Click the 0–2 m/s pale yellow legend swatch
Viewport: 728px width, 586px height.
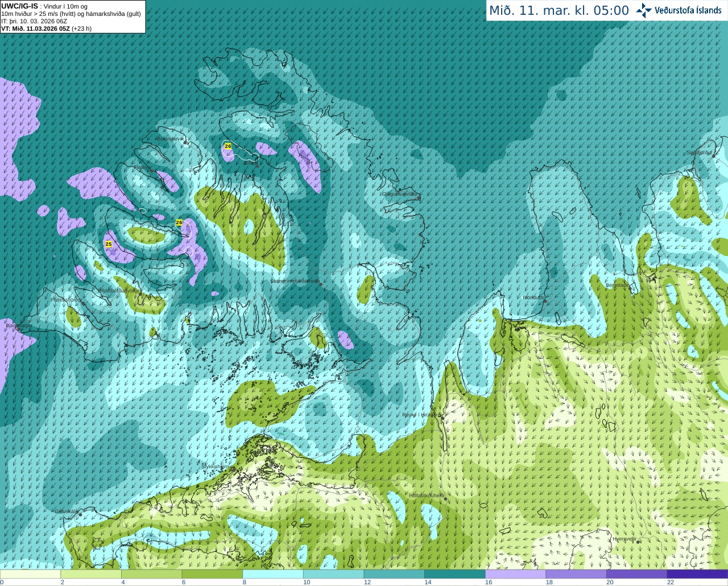pos(30,574)
